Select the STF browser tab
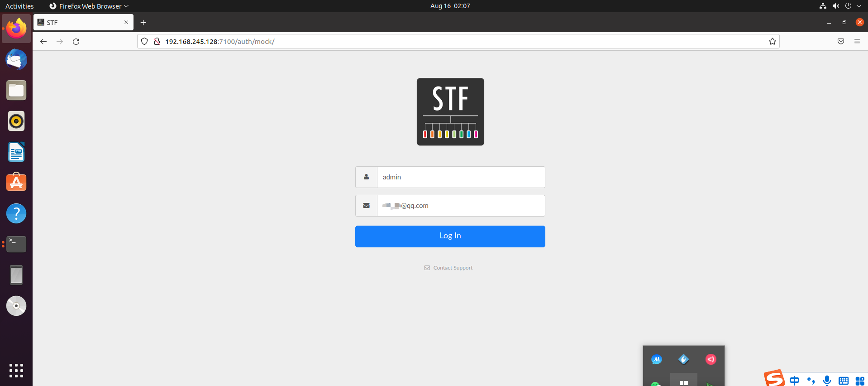The width and height of the screenshot is (868, 386). (83, 22)
